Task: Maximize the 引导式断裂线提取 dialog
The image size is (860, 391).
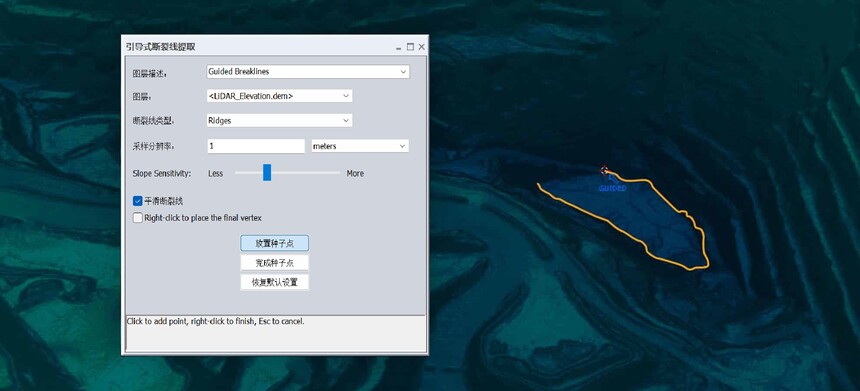Action: 410,47
